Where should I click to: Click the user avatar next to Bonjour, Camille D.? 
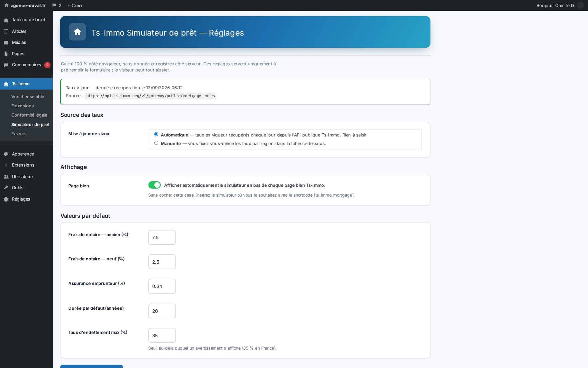(x=581, y=5)
